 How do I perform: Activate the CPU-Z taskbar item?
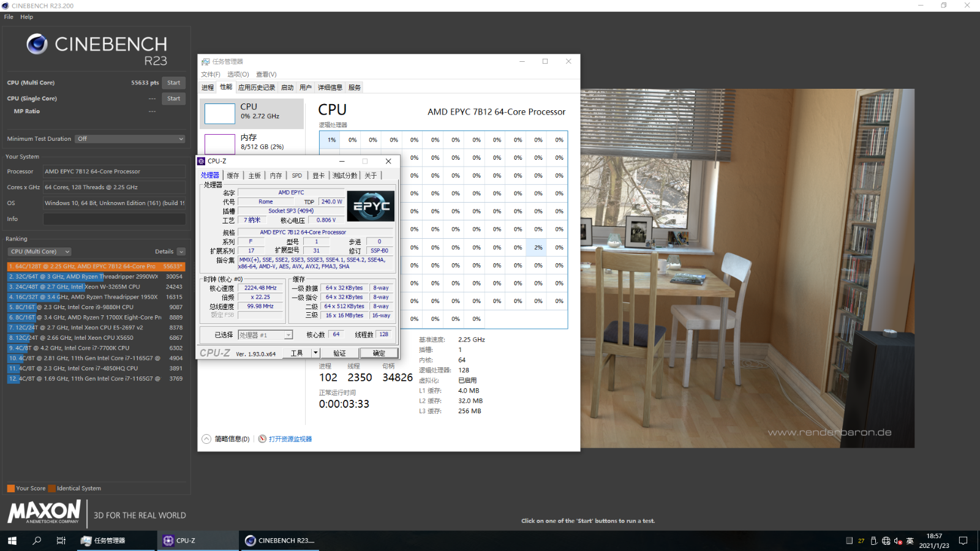coord(197,541)
